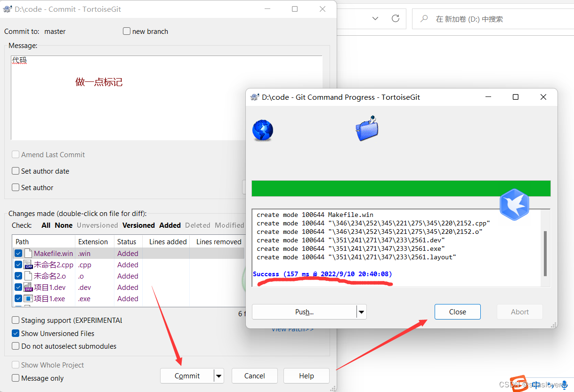Click the 项目1.dev file icon
574x392 pixels.
[x=28, y=287]
